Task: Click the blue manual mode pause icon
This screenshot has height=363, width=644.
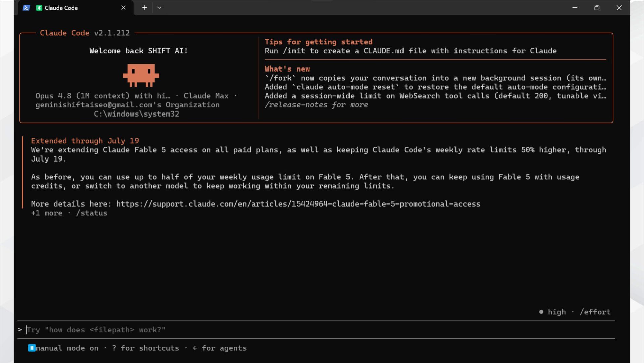Action: pos(32,348)
